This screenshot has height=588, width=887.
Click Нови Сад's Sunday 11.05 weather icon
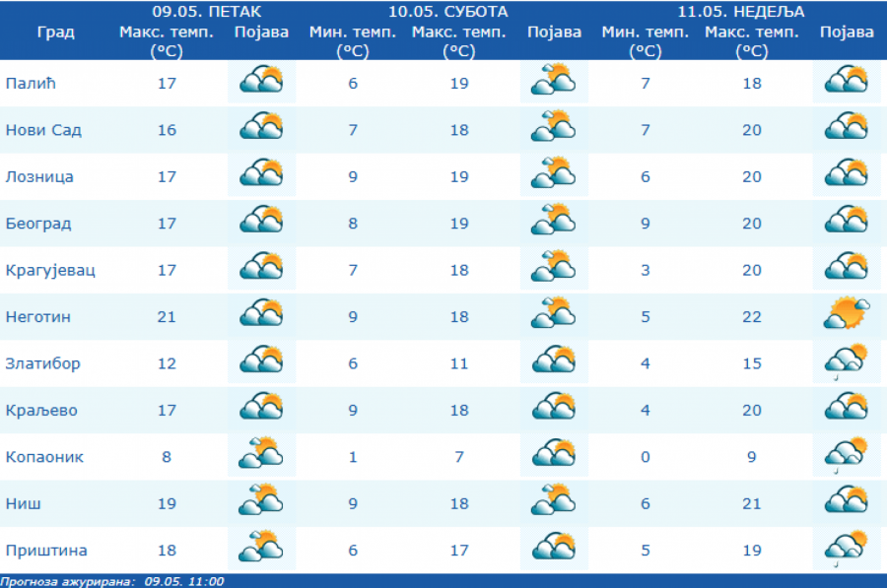click(x=847, y=128)
